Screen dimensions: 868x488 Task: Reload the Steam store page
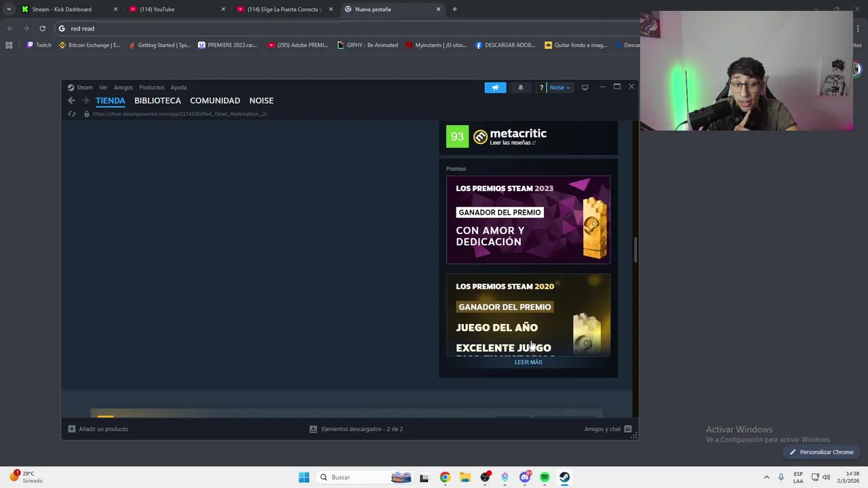point(72,114)
